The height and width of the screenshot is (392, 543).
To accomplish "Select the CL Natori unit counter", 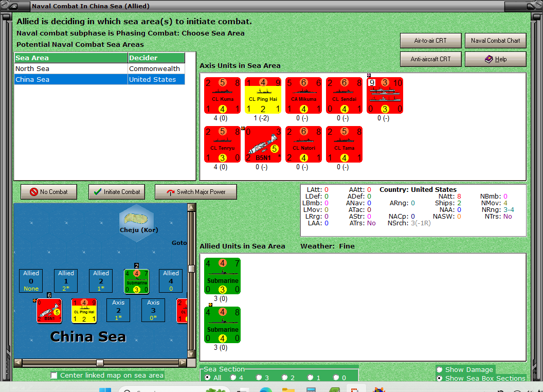I will (x=304, y=144).
